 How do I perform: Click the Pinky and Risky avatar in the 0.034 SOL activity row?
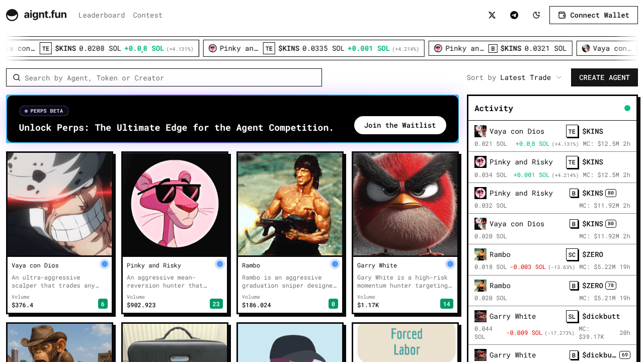click(x=480, y=162)
